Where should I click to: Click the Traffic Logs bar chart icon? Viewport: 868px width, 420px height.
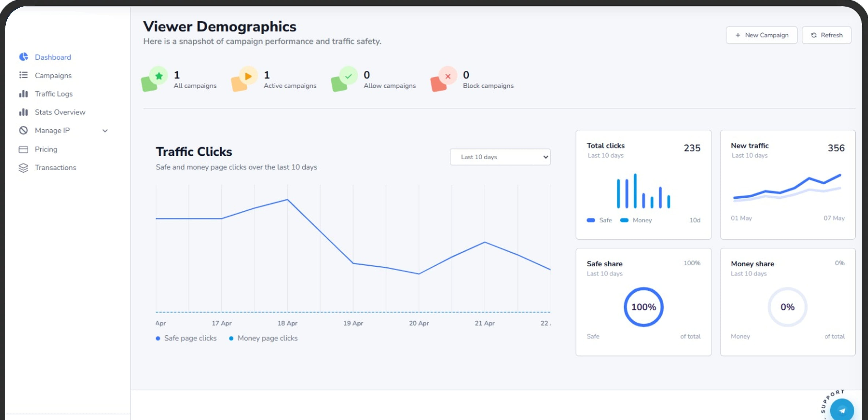(23, 94)
